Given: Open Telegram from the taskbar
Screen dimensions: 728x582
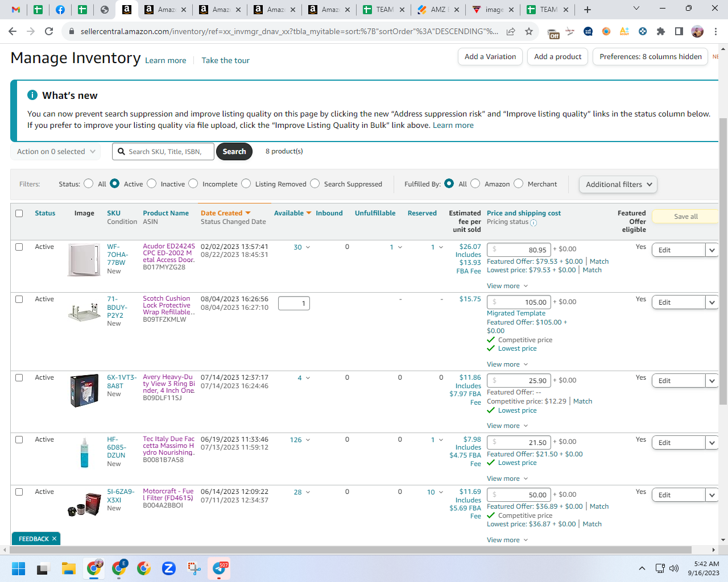Looking at the screenshot, I should point(220,568).
